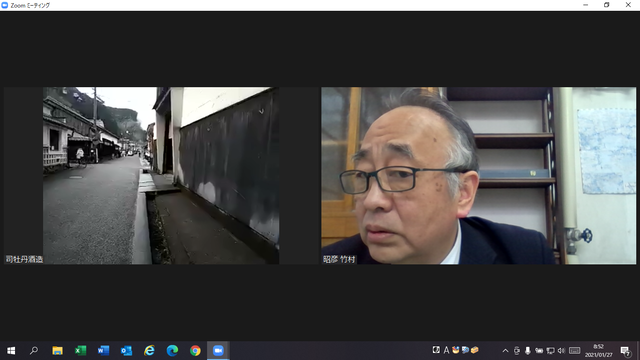This screenshot has width=640, height=360.
Task: Show hidden system tray icons
Action: [x=505, y=351]
